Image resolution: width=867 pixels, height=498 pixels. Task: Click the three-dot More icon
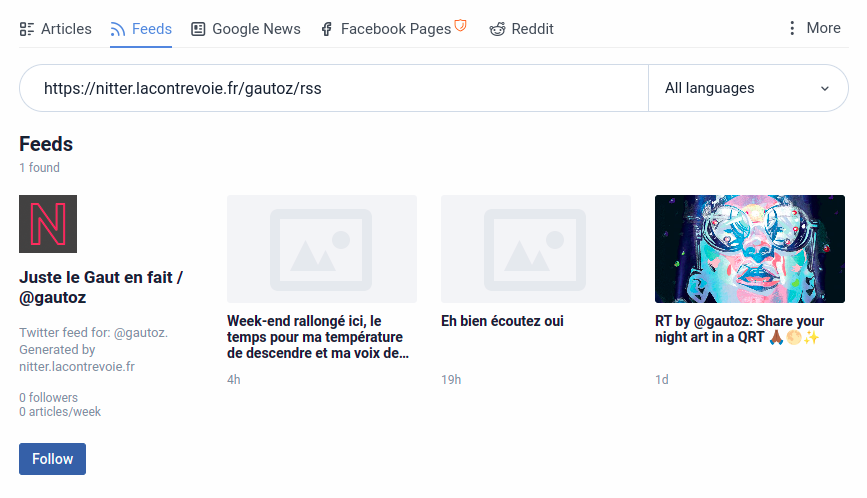click(792, 28)
